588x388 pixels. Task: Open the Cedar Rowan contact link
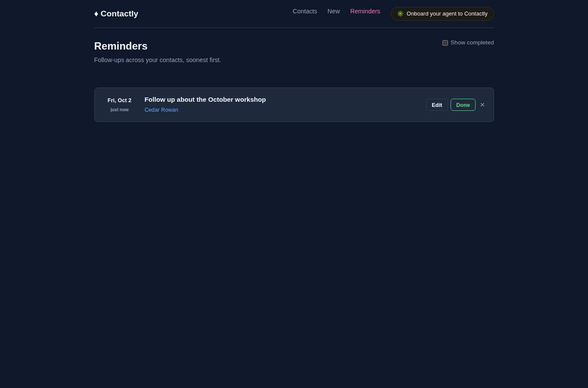[x=162, y=110]
